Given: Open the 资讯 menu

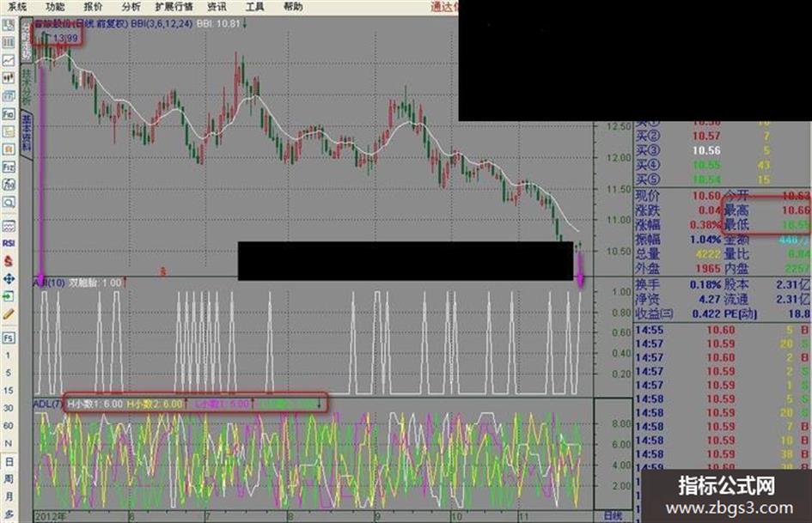Looking at the screenshot, I should pos(217,7).
